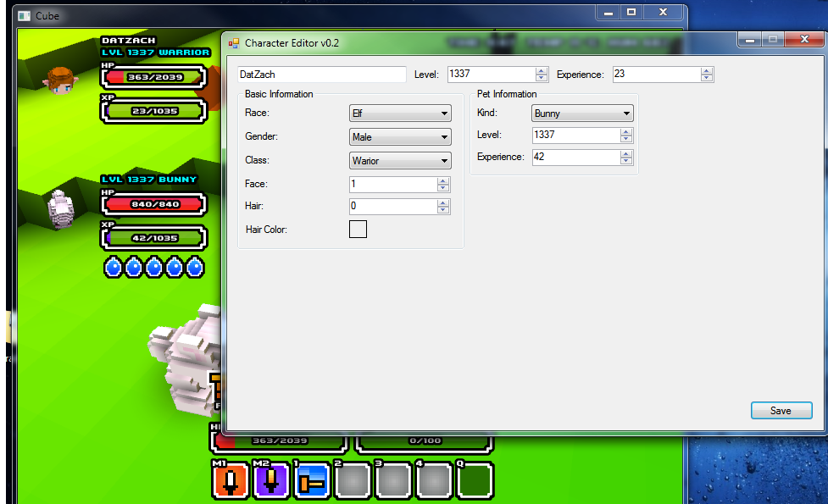Image resolution: width=828 pixels, height=504 pixels.
Task: Select the green Q skill slot
Action: point(475,480)
